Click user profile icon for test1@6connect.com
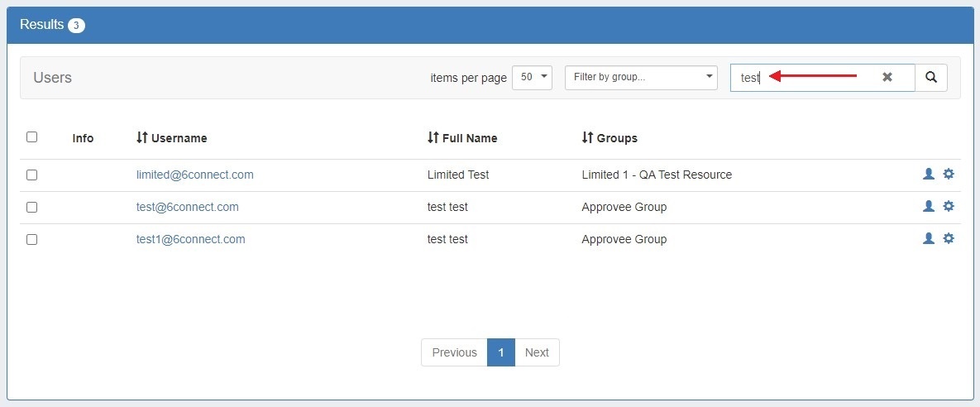 pos(928,239)
